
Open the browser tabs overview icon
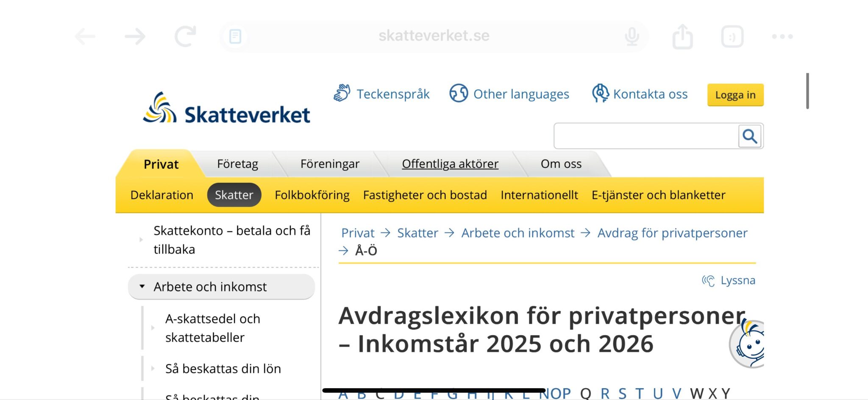pyautogui.click(x=732, y=36)
